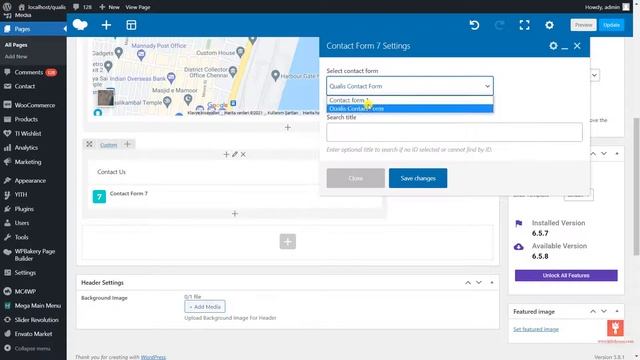
Task: Collapse Header Settings with the up arrow
Action: 468,282
